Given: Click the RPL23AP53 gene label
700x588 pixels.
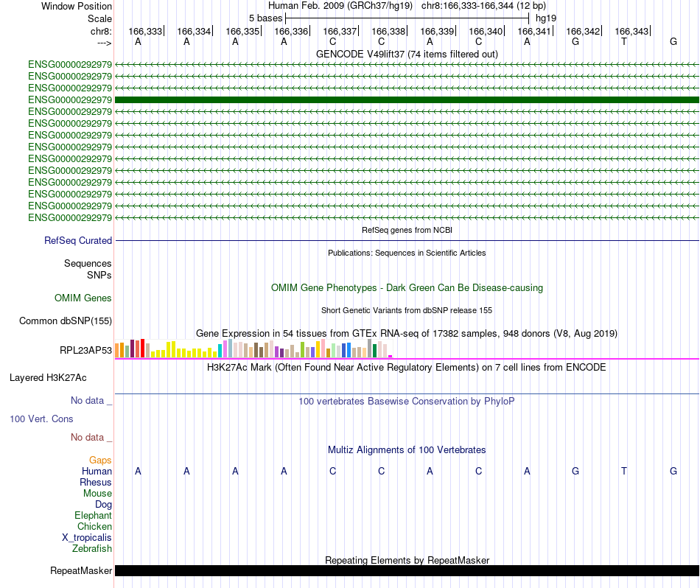Looking at the screenshot, I should (85, 351).
